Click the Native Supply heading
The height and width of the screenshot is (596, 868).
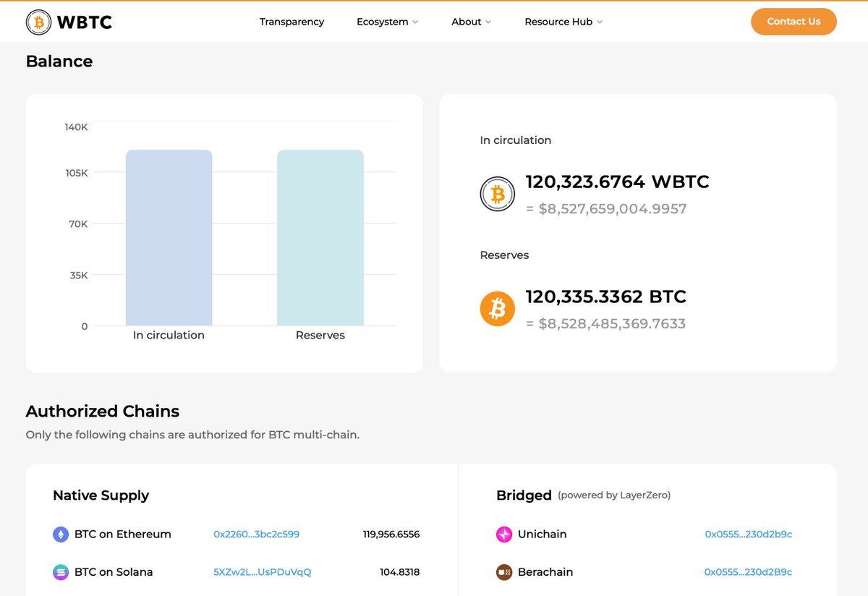click(101, 495)
